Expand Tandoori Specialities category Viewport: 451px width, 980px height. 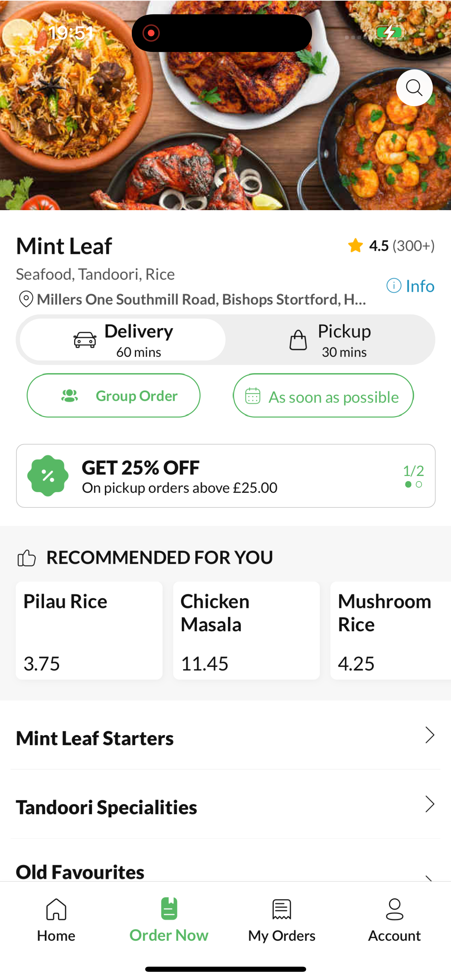[x=225, y=807]
